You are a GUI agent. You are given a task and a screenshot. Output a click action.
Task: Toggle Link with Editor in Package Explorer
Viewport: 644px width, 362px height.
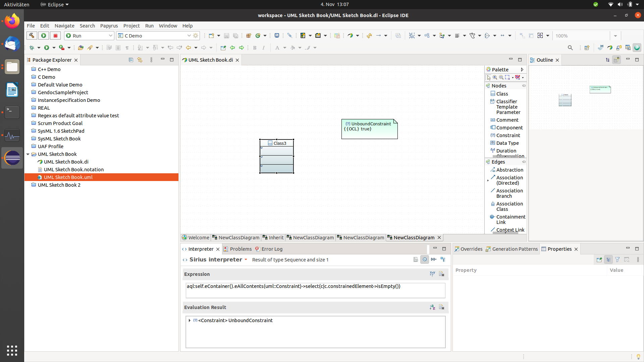[x=140, y=60]
